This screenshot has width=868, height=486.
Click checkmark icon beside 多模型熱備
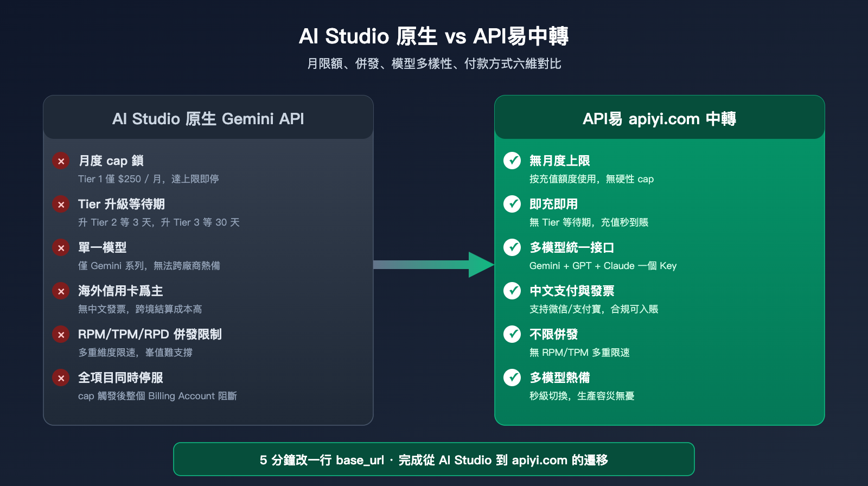click(512, 378)
